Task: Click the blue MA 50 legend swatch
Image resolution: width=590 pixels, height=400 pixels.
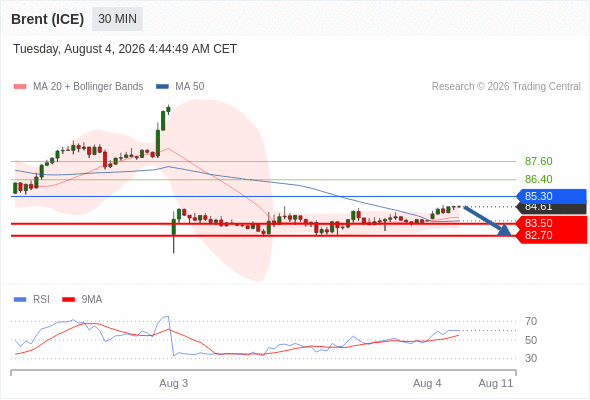Action: click(162, 87)
